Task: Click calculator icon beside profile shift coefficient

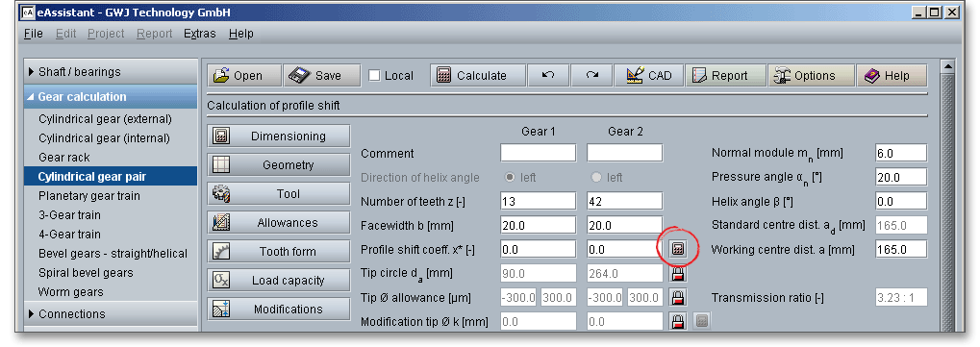Action: tap(678, 250)
